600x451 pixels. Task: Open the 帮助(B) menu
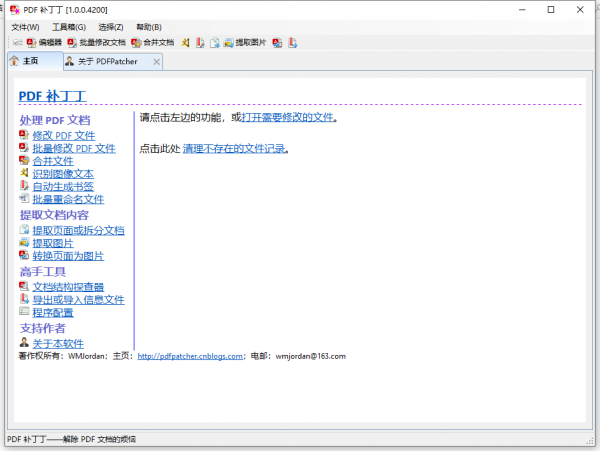pyautogui.click(x=149, y=27)
